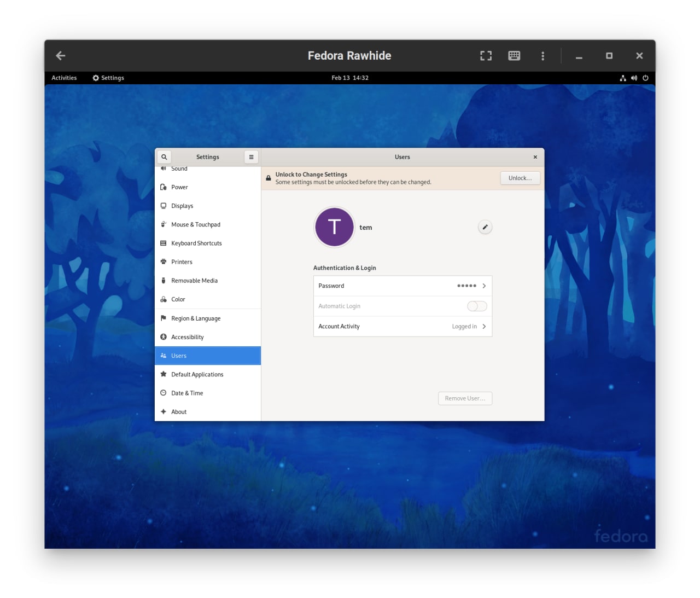Viewport: 700px width, 598px height.
Task: Click the Power sidebar icon
Action: [164, 187]
